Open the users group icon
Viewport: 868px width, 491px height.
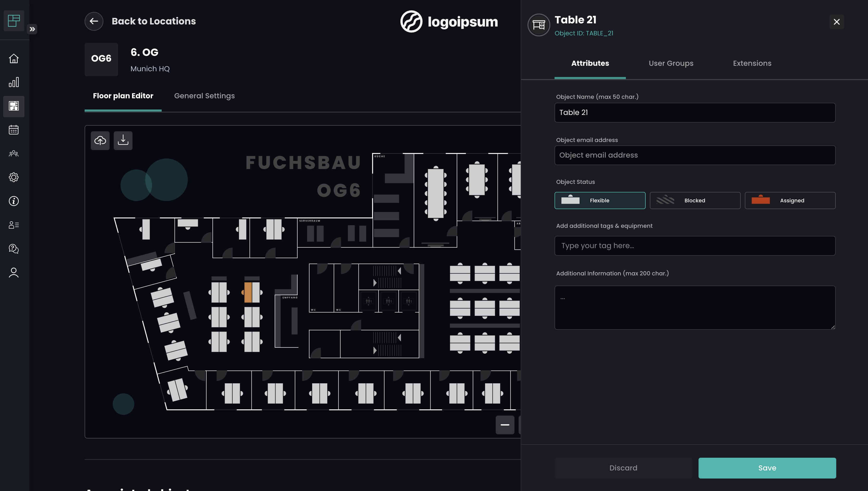[x=14, y=154]
